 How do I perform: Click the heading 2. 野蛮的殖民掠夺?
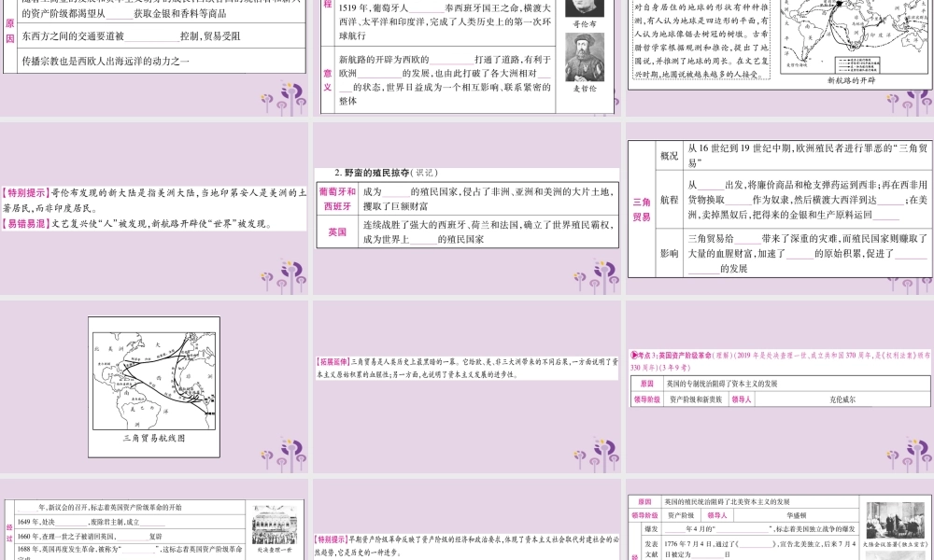click(386, 173)
